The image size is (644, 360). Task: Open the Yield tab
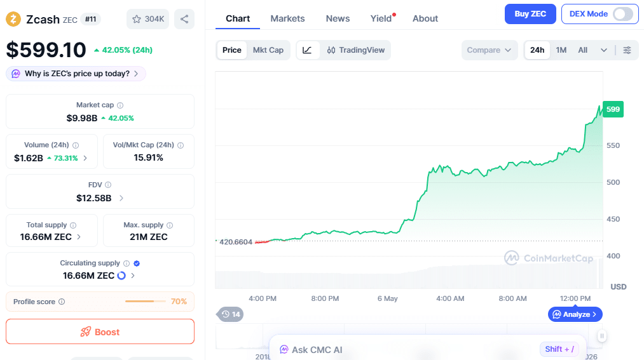click(x=381, y=19)
